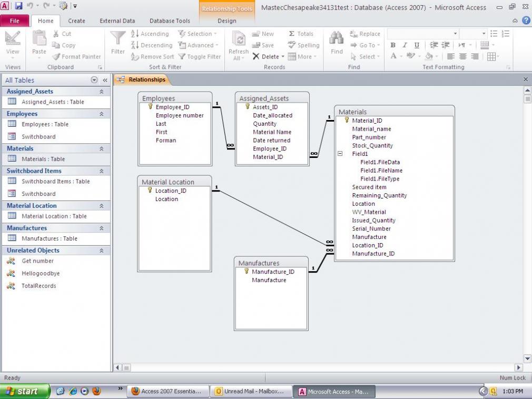Click the horizontal scrollbar left arrow
This screenshot has width=532, height=399.
pyautogui.click(x=117, y=367)
